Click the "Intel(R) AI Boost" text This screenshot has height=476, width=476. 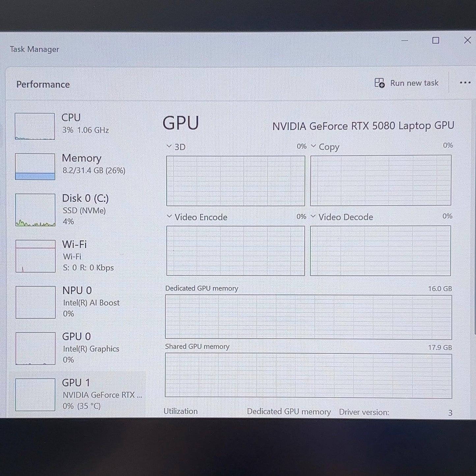[x=91, y=303]
